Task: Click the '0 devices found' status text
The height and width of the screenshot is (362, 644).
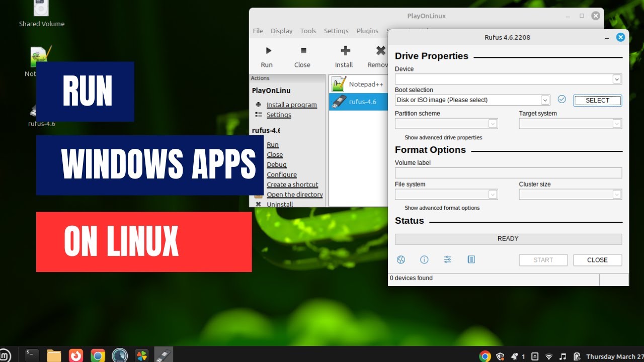Action: [x=411, y=278]
